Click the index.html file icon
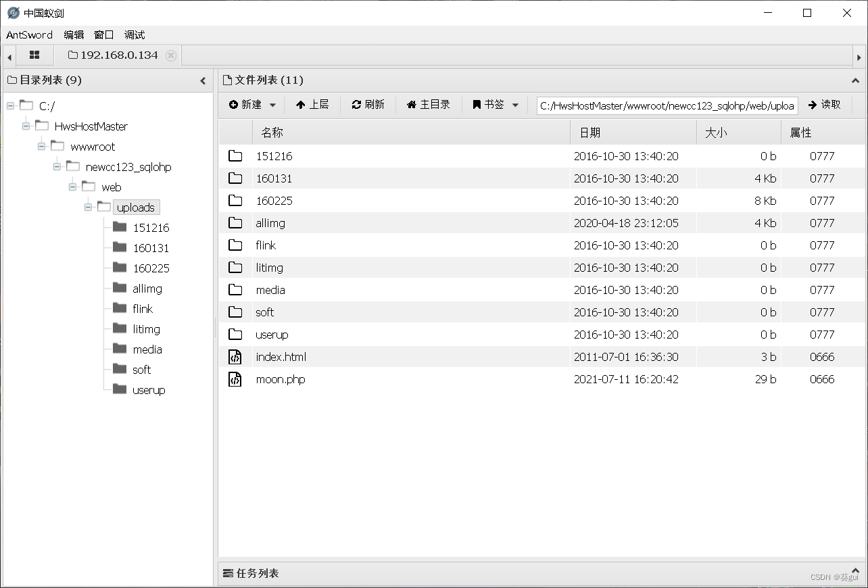Viewport: 868px width, 588px height. [235, 357]
